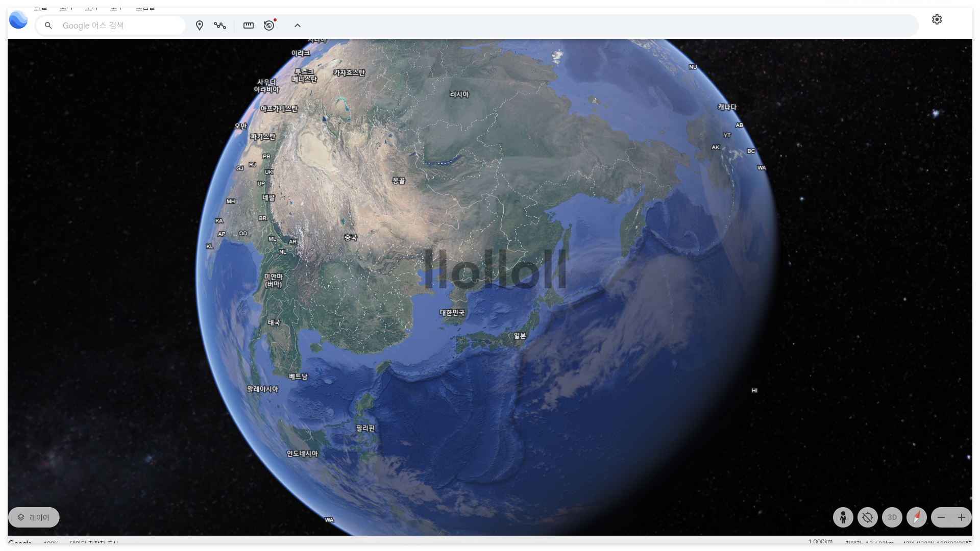Viewport: 980px width, 551px height.
Task: Toggle the my-location tracking button
Action: [868, 517]
